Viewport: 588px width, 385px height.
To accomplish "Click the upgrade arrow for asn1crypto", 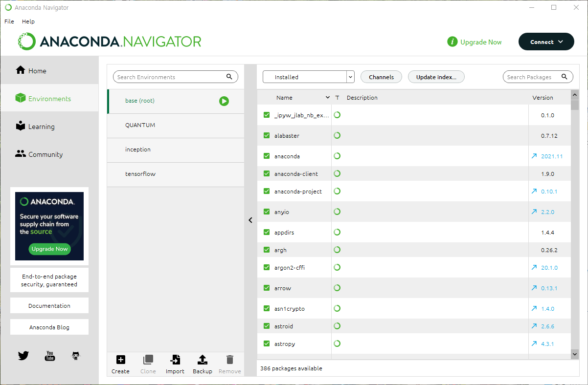I will click(x=534, y=308).
